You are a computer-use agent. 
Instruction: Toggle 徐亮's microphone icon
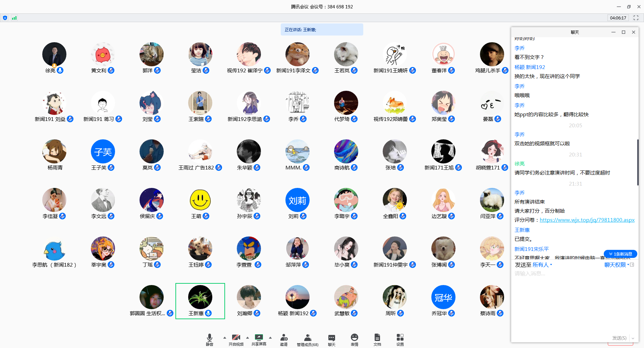pyautogui.click(x=60, y=70)
